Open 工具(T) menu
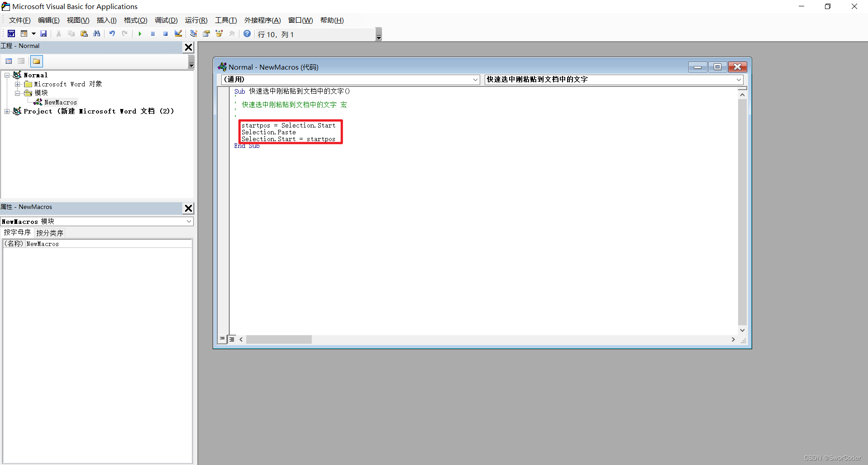Screen dimensions: 868x465 click(226, 20)
